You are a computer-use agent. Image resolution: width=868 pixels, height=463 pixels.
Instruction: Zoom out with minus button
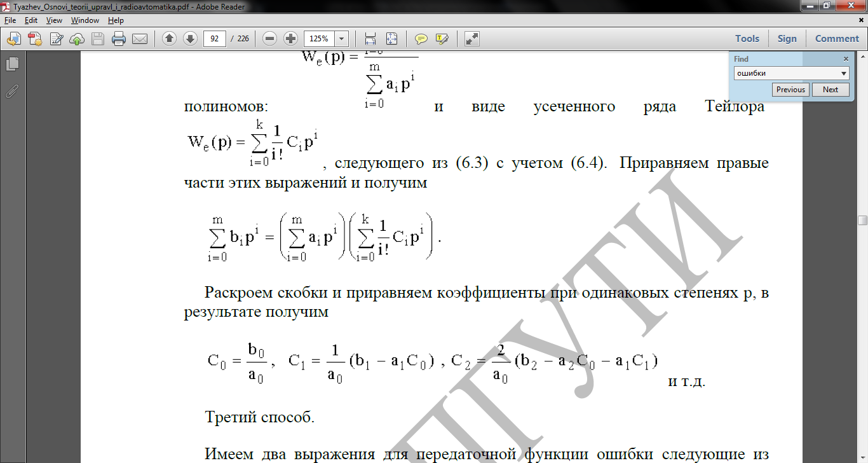[x=270, y=39]
